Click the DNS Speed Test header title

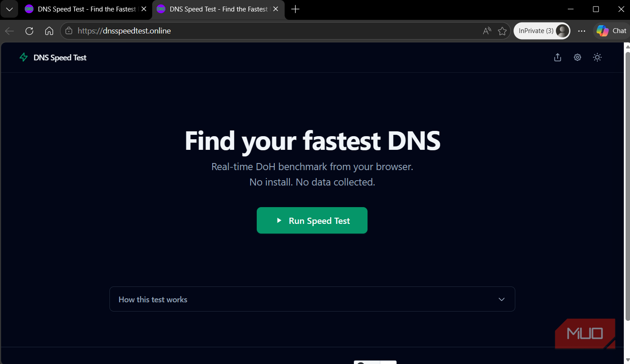(60, 58)
